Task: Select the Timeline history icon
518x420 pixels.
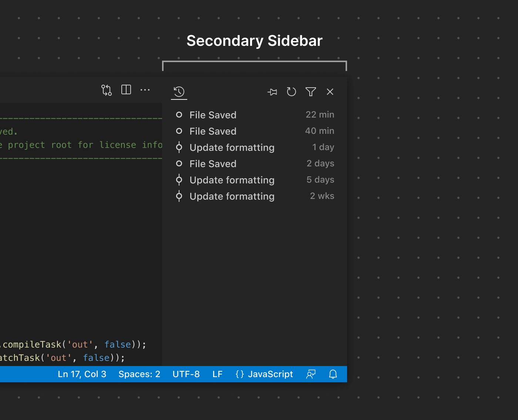Action: pyautogui.click(x=179, y=92)
